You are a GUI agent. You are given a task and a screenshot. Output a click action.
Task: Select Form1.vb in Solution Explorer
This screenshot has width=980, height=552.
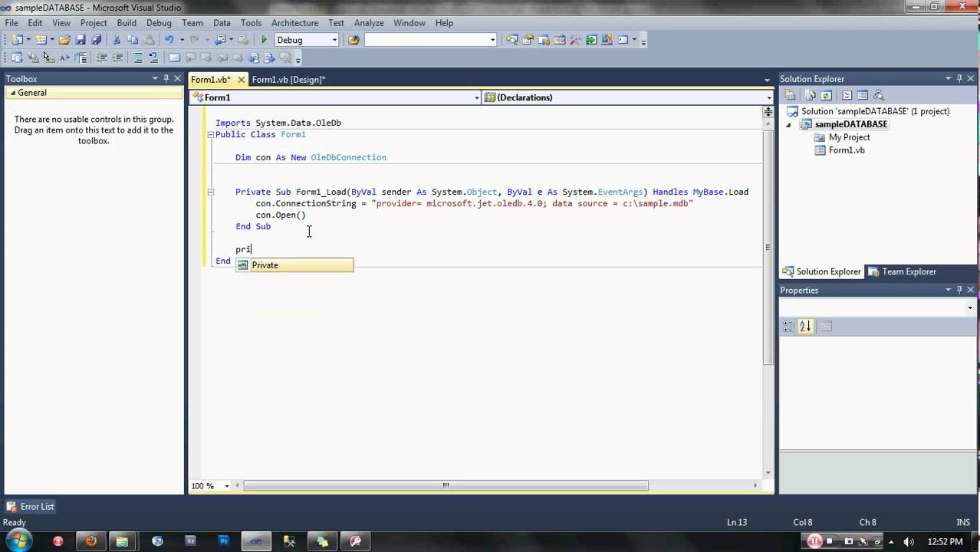(x=847, y=150)
